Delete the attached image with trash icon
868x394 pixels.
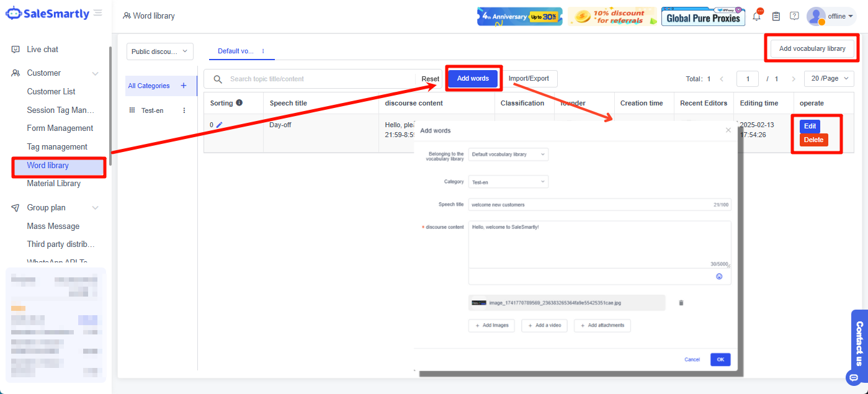coord(681,303)
